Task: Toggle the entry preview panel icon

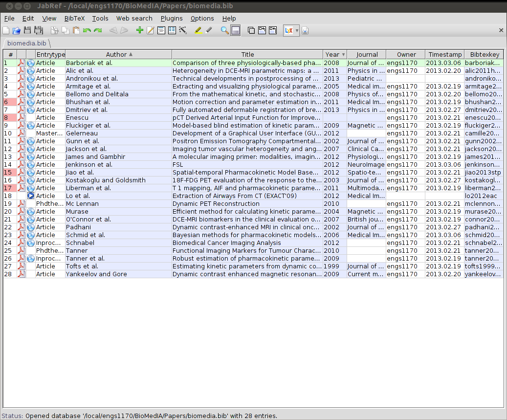Action: 235,30
